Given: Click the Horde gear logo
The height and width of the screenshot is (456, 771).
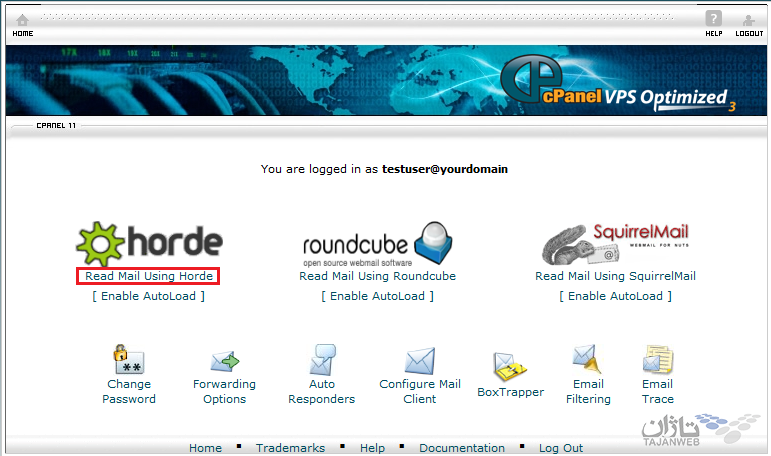Looking at the screenshot, I should click(149, 243).
